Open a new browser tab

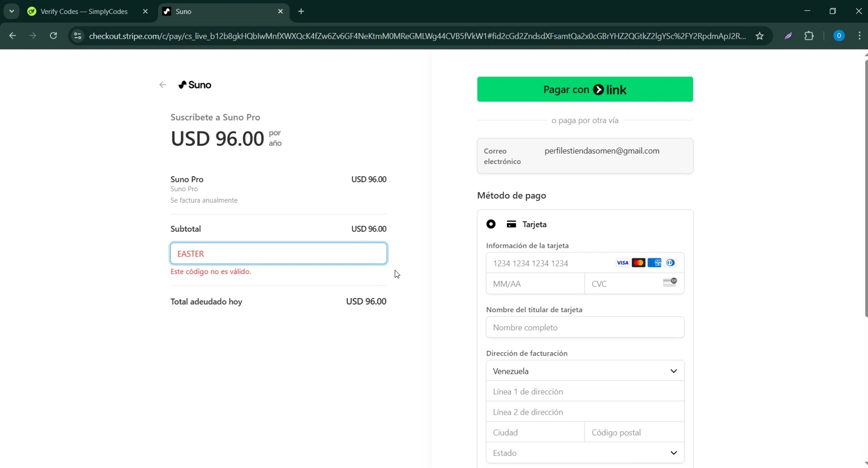click(x=301, y=12)
